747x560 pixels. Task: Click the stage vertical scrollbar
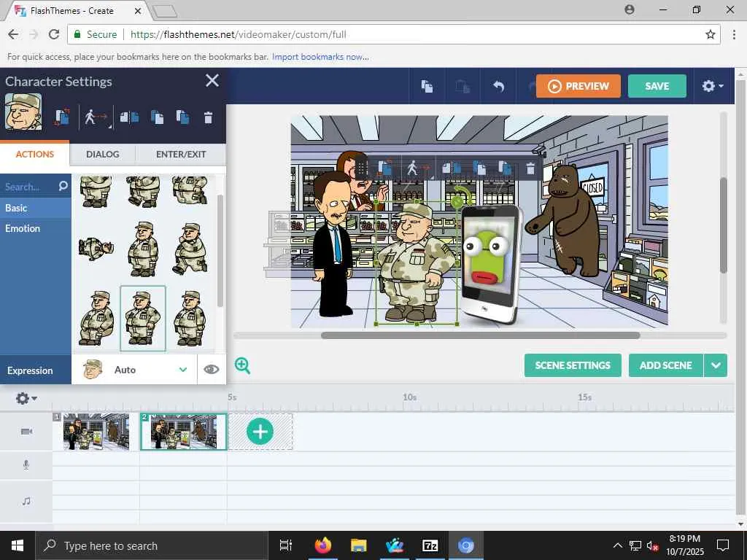tap(723, 225)
